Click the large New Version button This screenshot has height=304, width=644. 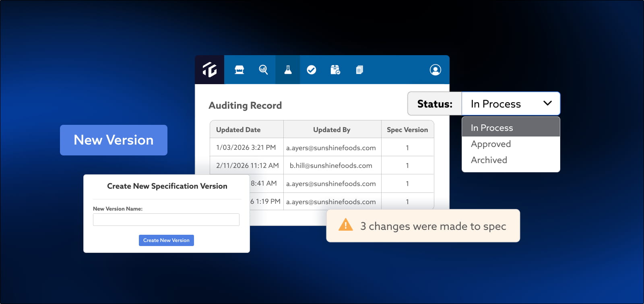coord(114,140)
